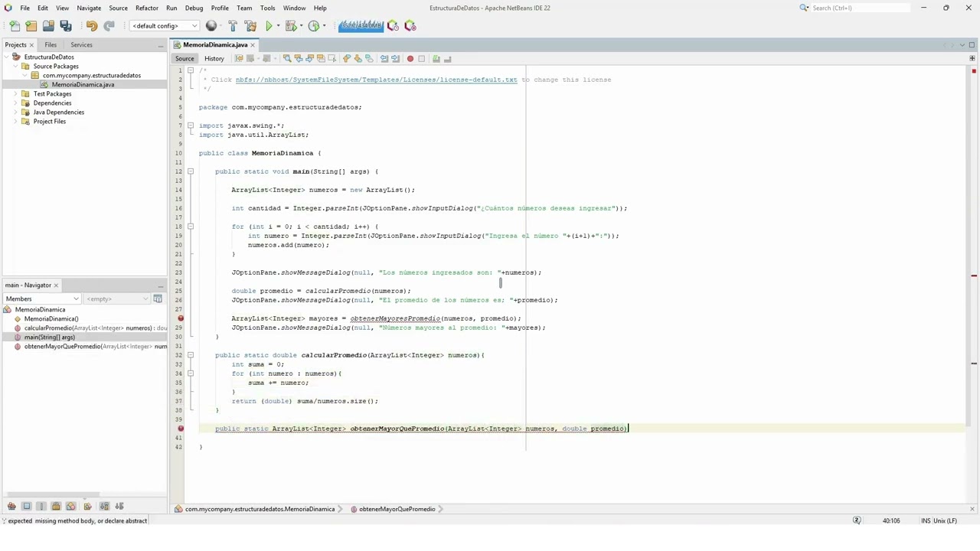The height and width of the screenshot is (551, 980).
Task: Toggle Highlight Search in editor toolbar
Action: pos(321,59)
